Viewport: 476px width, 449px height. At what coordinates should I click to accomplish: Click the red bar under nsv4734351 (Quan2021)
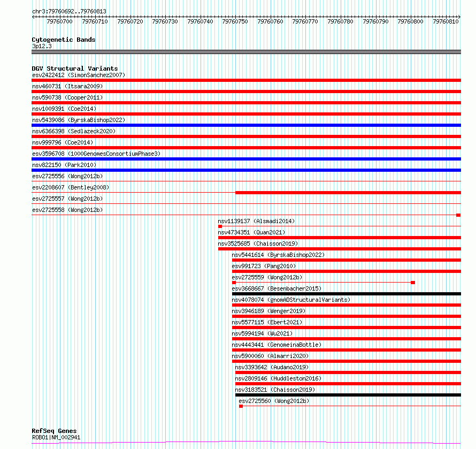(x=340, y=238)
